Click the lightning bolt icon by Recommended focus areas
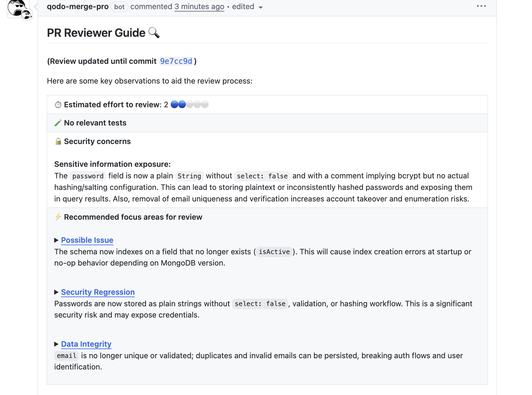 (58, 217)
